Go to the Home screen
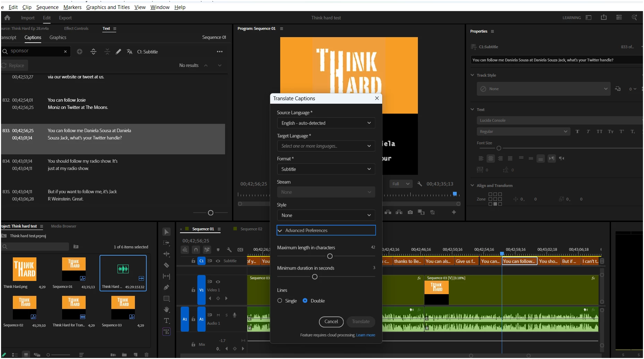 [x=7, y=18]
